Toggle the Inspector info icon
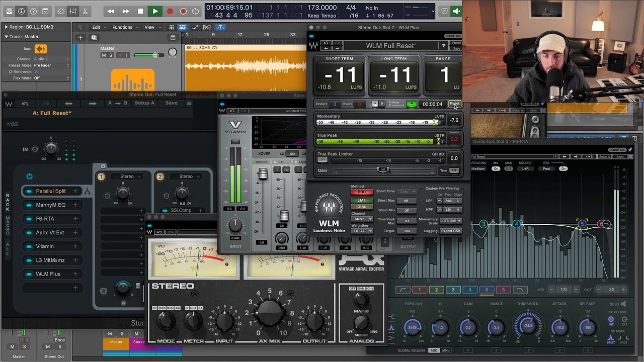The image size is (644, 362). pyautogui.click(x=21, y=11)
